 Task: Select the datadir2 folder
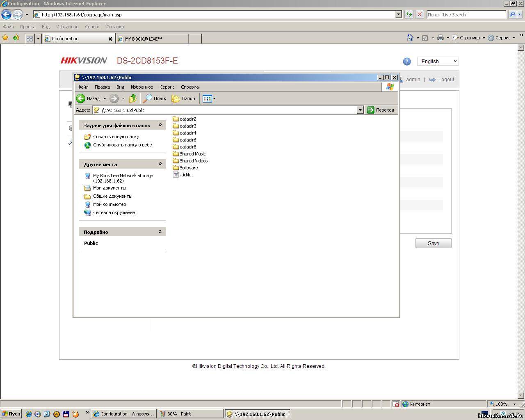pyautogui.click(x=185, y=119)
